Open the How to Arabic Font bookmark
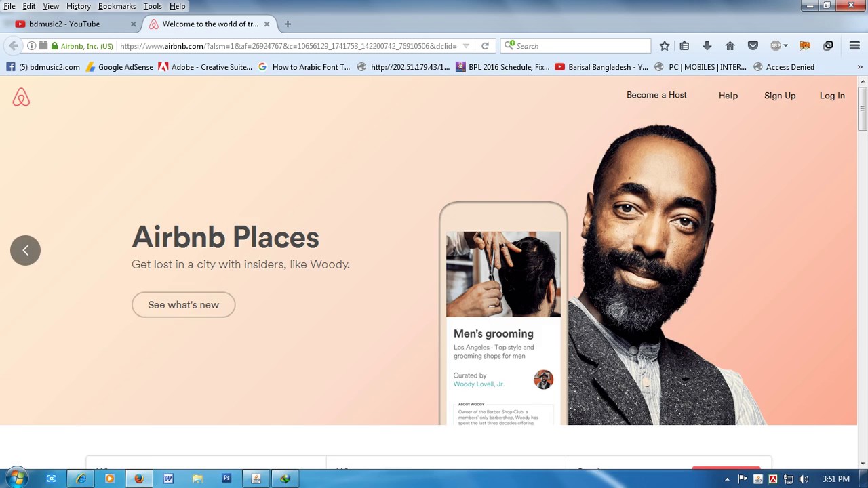Screen dimensions: 868x488 click(304, 67)
